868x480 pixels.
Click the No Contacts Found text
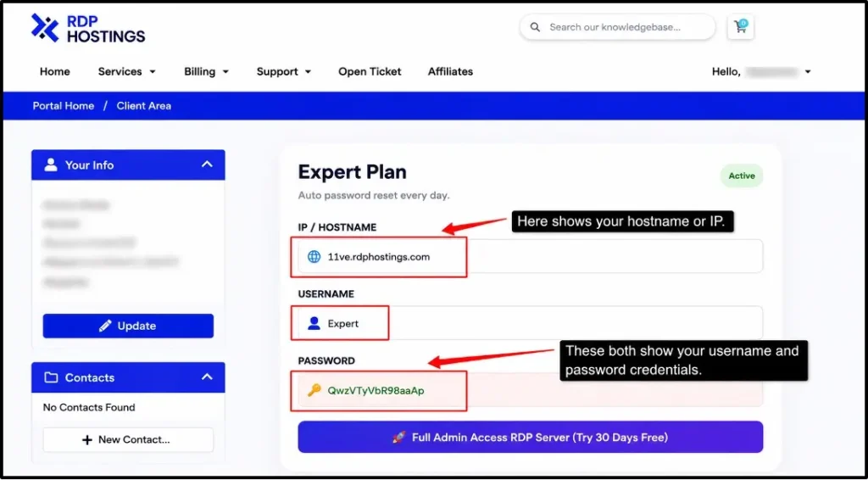point(89,407)
